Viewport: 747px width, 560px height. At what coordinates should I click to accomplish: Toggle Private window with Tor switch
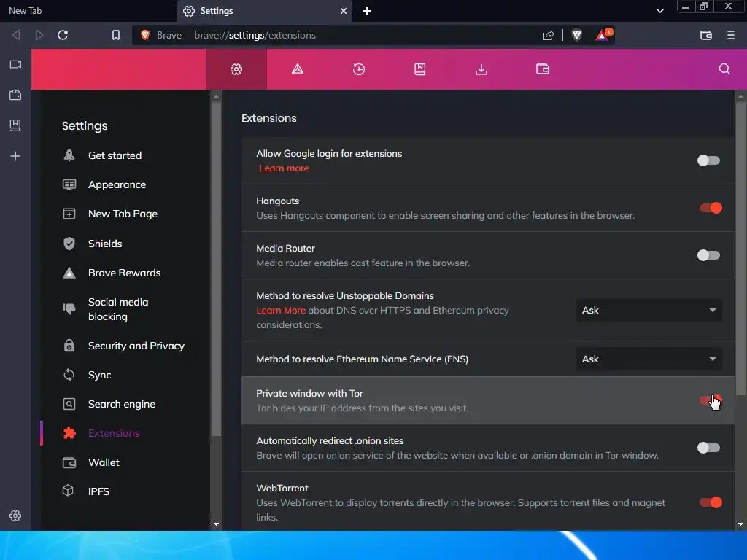[711, 400]
